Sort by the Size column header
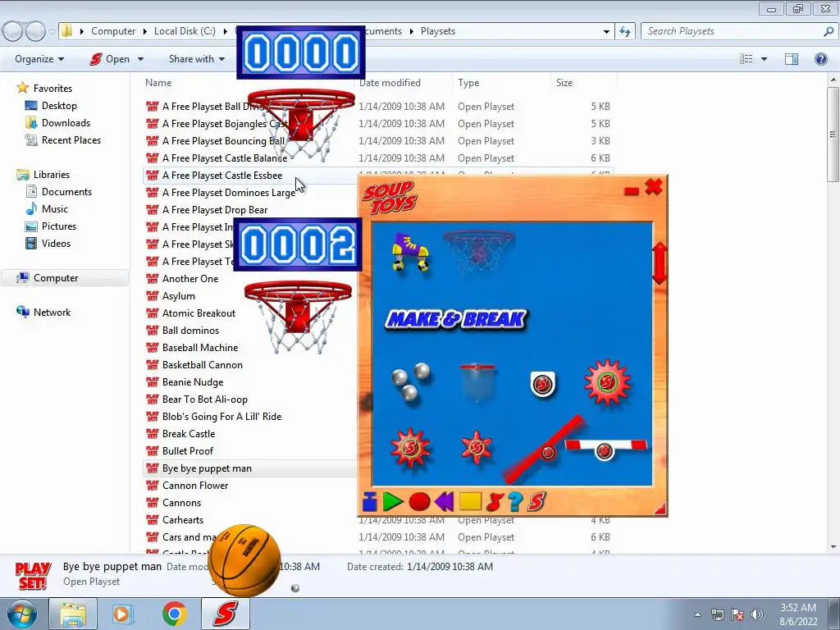The width and height of the screenshot is (840, 630). (x=564, y=83)
